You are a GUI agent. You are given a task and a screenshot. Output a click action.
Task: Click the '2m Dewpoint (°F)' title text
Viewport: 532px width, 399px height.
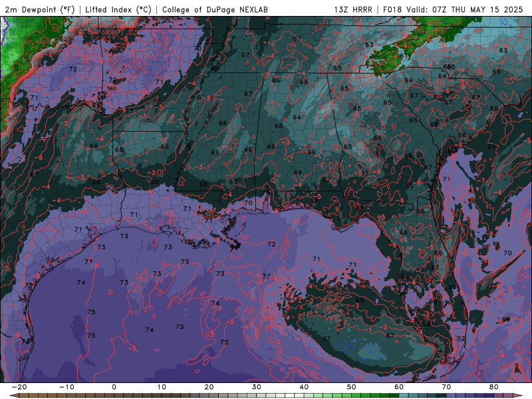[x=39, y=9]
